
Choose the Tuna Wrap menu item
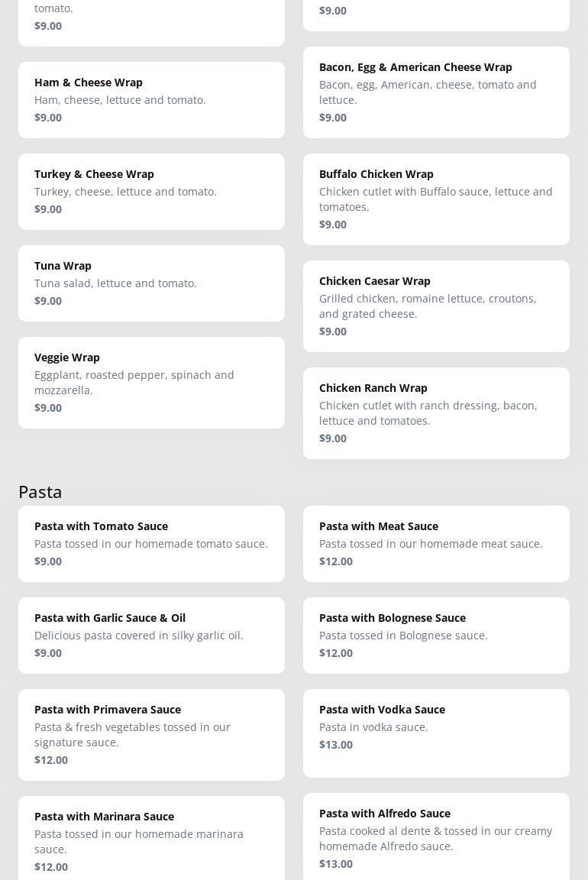click(x=151, y=283)
